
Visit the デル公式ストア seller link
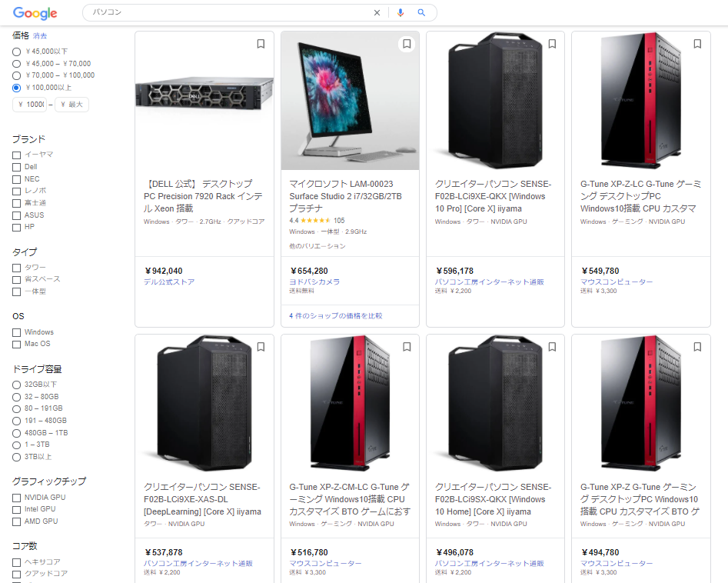[169, 282]
